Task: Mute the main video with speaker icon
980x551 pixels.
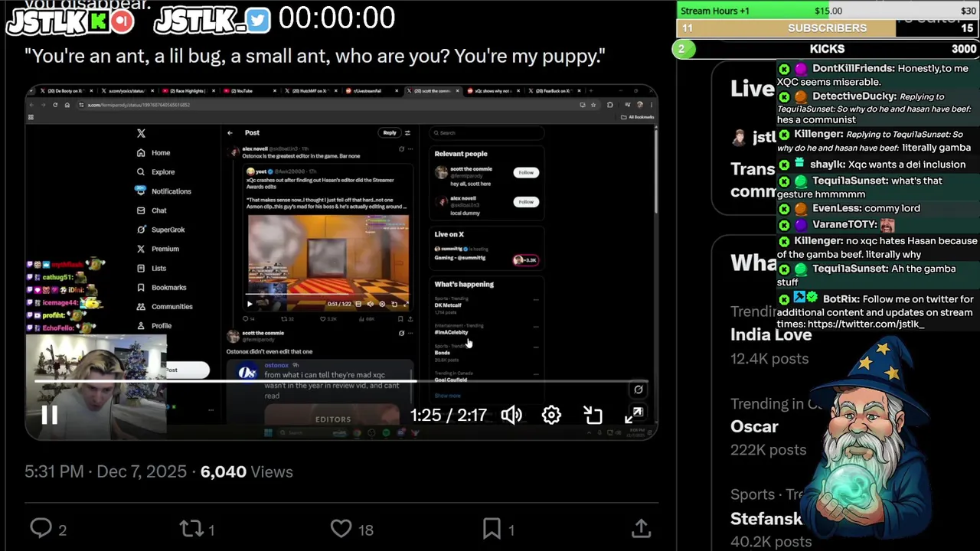Action: (511, 415)
